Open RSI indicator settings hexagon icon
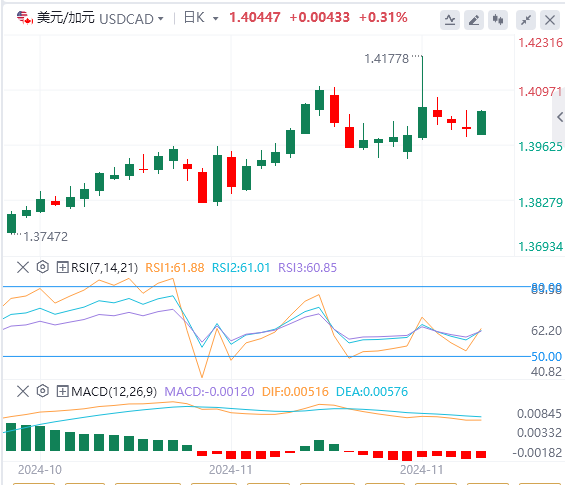This screenshot has width=565, height=485. point(43,267)
